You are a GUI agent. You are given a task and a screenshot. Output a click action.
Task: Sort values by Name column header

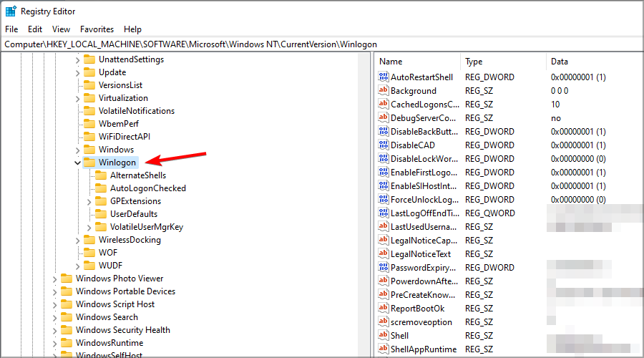pos(418,62)
